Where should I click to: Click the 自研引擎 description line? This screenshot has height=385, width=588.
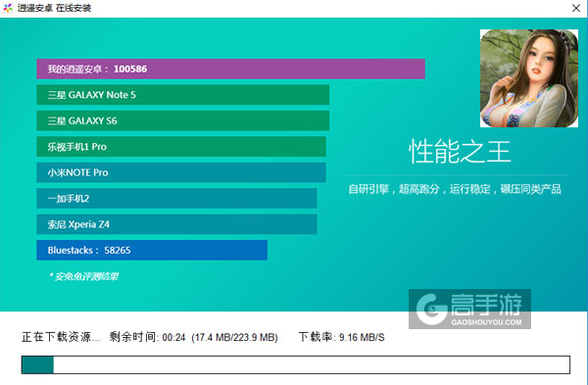point(455,189)
